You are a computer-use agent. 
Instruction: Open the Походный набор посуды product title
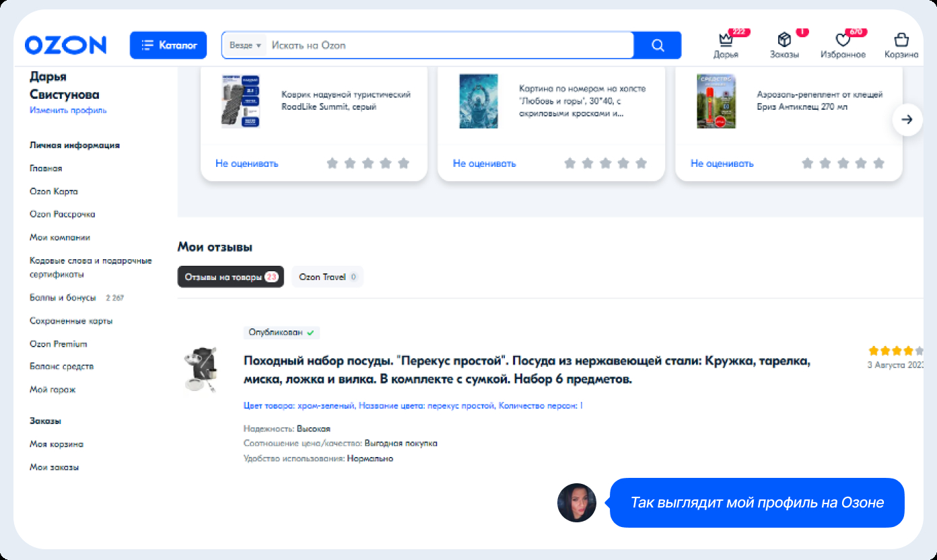527,370
